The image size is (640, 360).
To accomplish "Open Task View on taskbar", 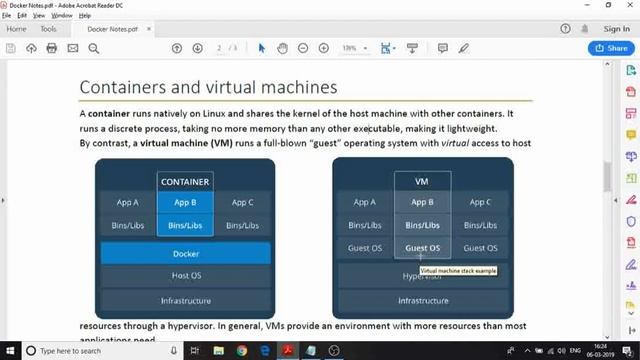I will [x=195, y=351].
